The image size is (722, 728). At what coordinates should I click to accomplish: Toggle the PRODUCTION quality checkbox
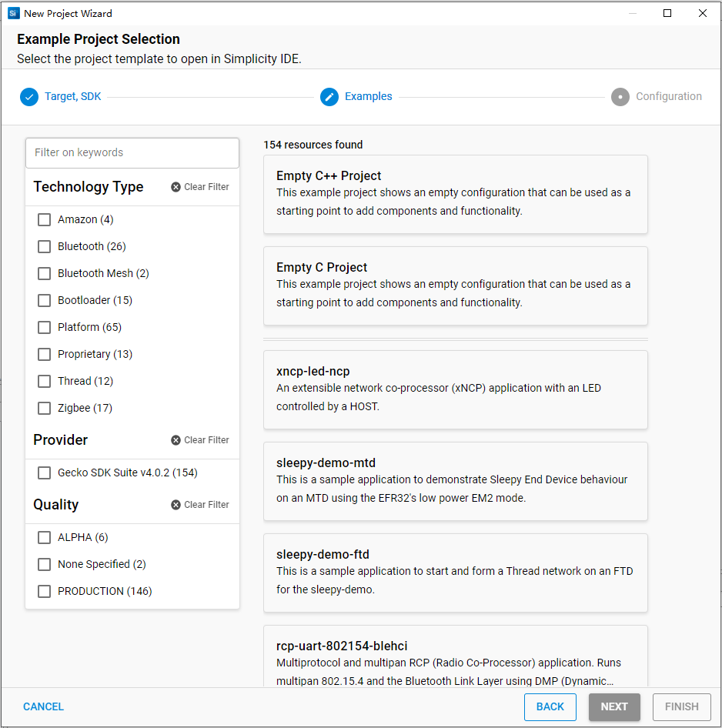pos(45,592)
